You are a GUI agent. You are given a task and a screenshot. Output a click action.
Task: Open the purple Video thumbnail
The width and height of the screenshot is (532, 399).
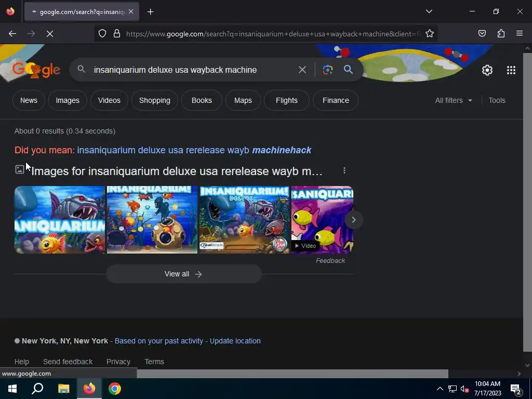tap(322, 220)
